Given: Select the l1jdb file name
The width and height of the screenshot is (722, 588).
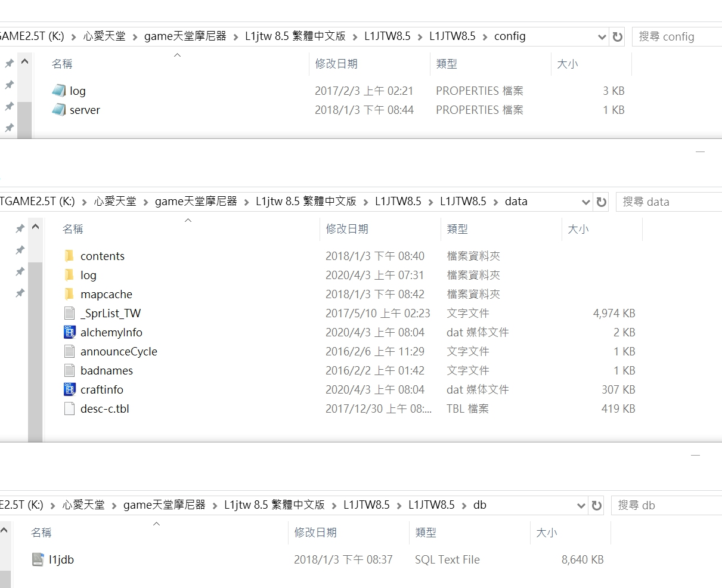Looking at the screenshot, I should pyautogui.click(x=61, y=560).
